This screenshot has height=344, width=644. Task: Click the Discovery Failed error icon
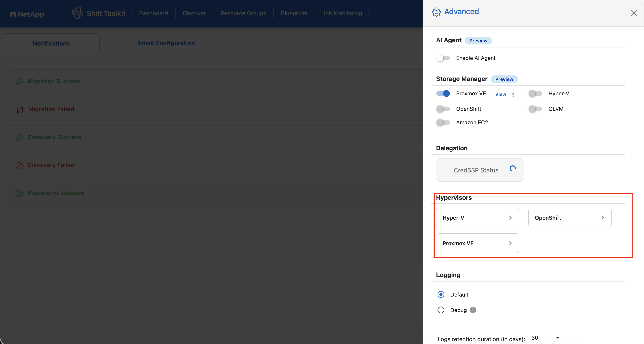(x=19, y=165)
